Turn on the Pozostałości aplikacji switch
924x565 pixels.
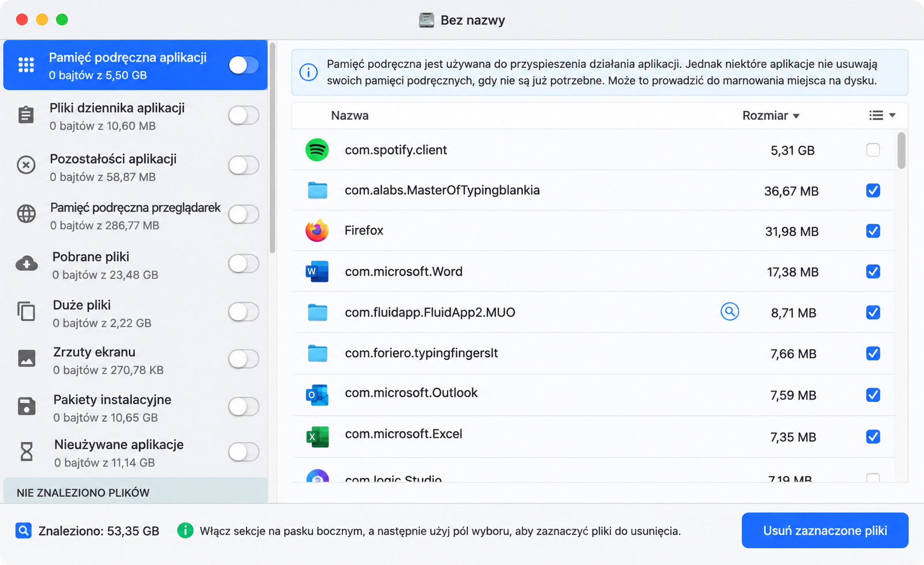click(x=243, y=165)
